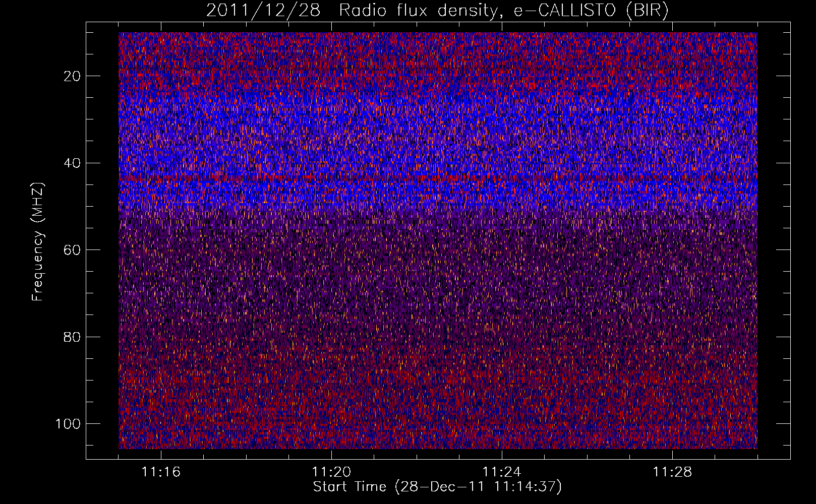This screenshot has width=816, height=504.
Task: Click the 11:20 time tick label
Action: point(331,472)
